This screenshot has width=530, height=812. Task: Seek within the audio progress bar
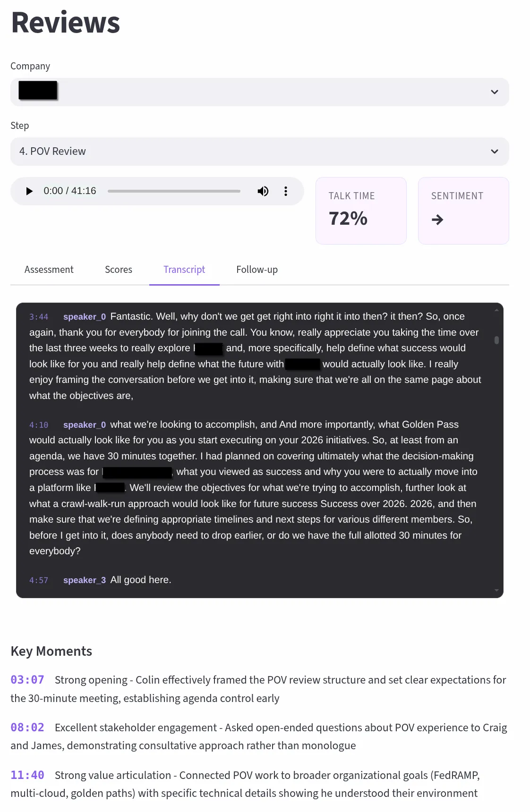174,191
